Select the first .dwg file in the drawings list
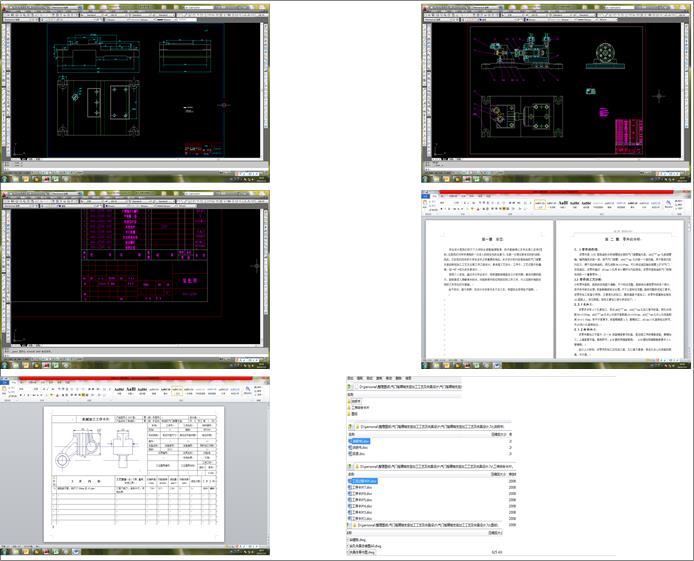Screen dimensions: 694x561 point(357,540)
